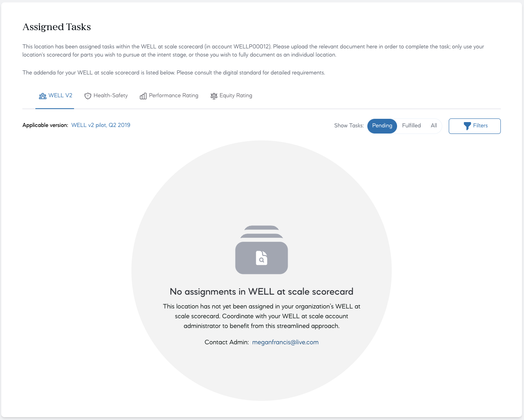Click the Performance Rating bar chart icon

click(x=143, y=96)
